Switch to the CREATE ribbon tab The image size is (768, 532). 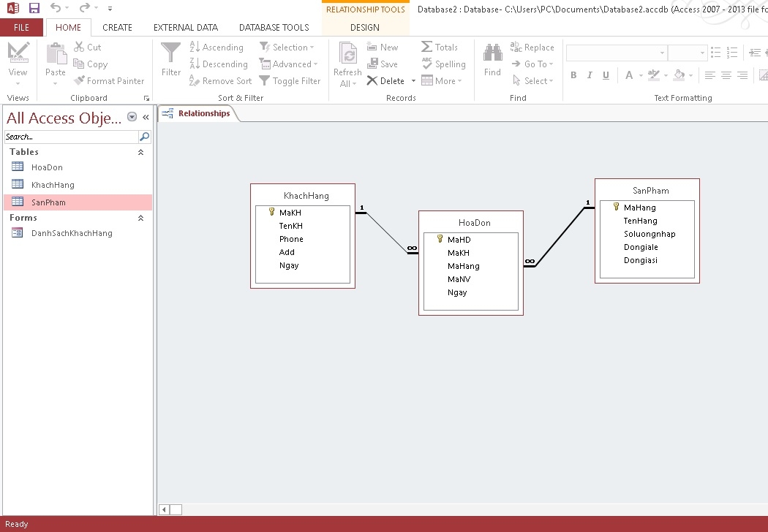[x=117, y=28]
